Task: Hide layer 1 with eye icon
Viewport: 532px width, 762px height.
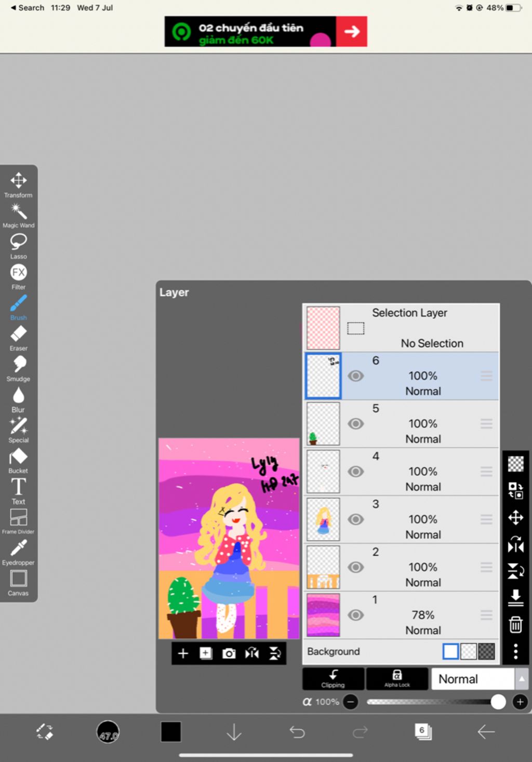Action: (355, 614)
